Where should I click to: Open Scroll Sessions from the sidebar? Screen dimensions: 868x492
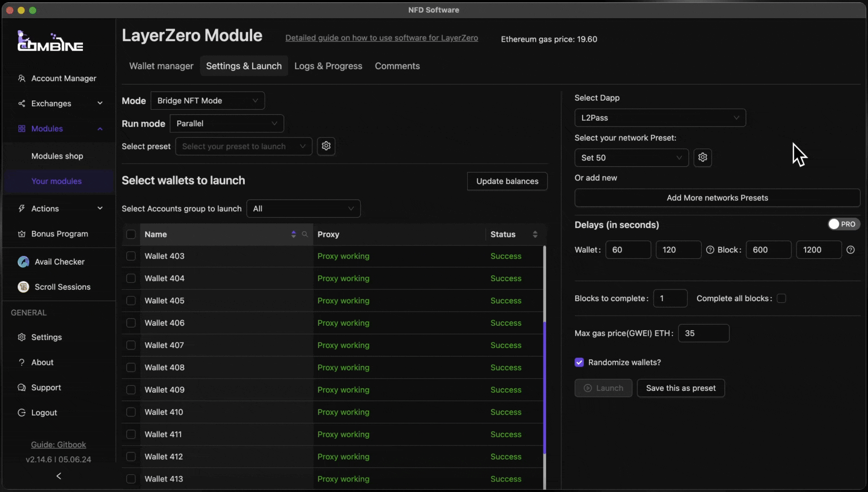point(62,287)
